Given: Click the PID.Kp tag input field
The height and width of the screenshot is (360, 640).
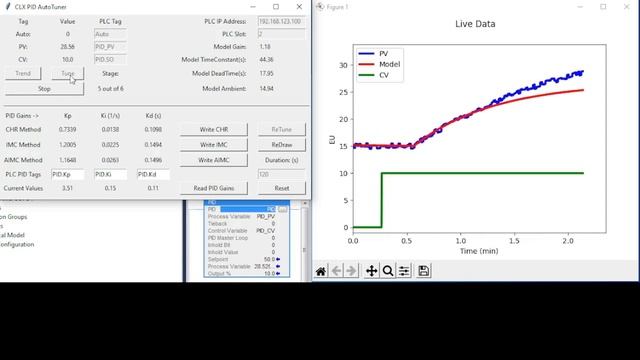Looking at the screenshot, I should [x=68, y=175].
